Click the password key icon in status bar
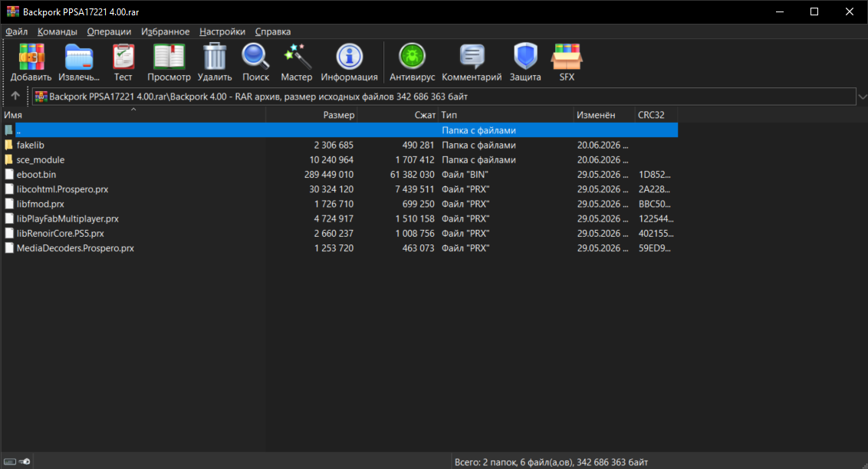The height and width of the screenshot is (469, 868). [x=25, y=461]
